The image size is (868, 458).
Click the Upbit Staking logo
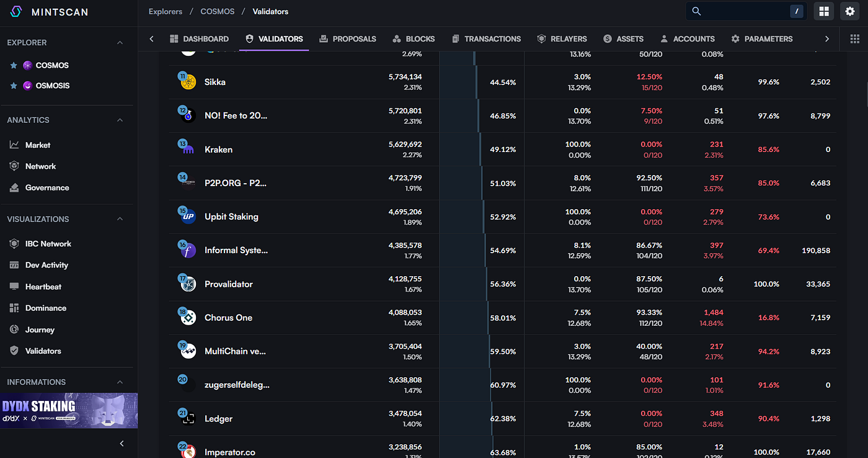pyautogui.click(x=188, y=217)
